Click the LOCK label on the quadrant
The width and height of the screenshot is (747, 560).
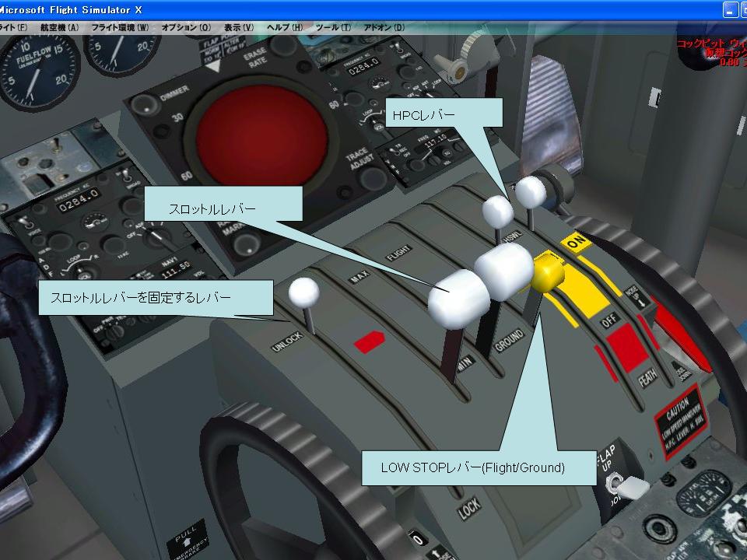(x=469, y=509)
